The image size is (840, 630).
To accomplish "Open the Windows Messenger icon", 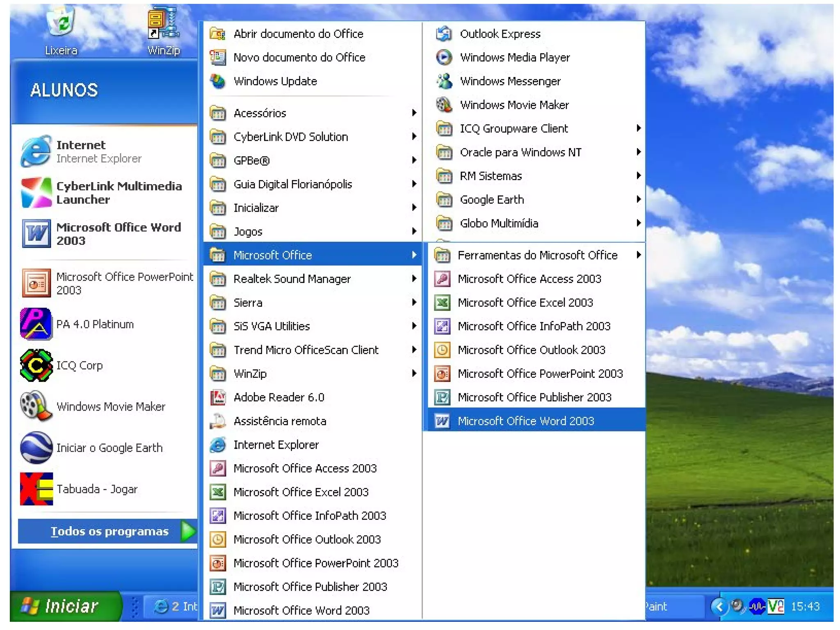I will pyautogui.click(x=444, y=81).
